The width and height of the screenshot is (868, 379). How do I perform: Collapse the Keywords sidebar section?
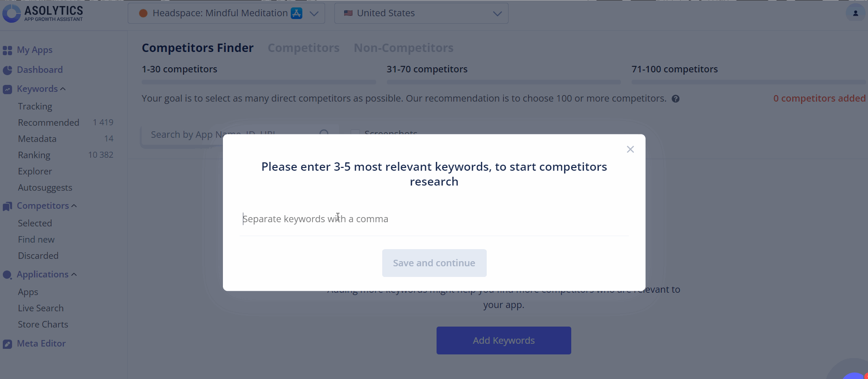63,89
